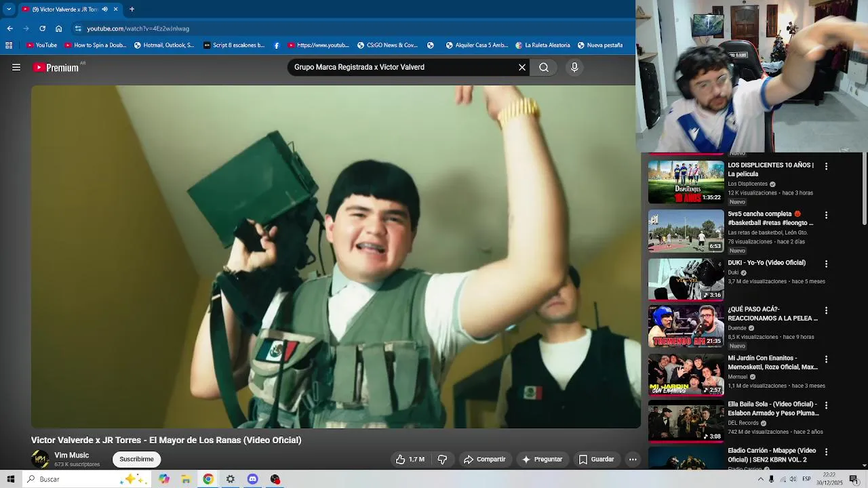Open LOS DISPLICENTES 10 AÑOS video thumbnail
868x488 pixels.
[686, 182]
